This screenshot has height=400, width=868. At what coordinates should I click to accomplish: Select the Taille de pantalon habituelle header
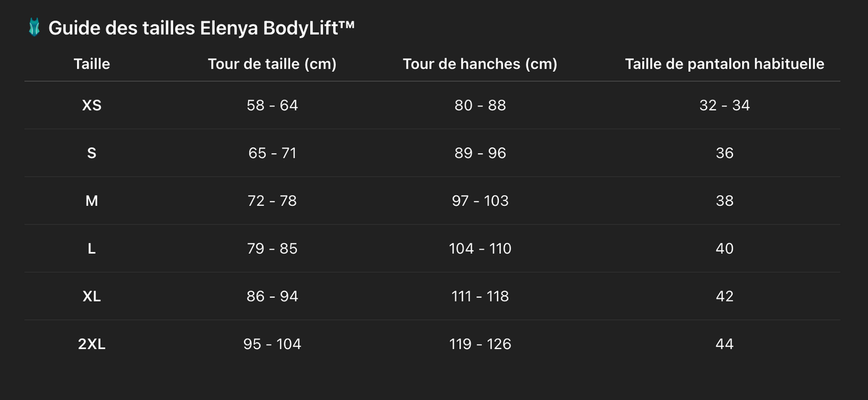pos(724,64)
